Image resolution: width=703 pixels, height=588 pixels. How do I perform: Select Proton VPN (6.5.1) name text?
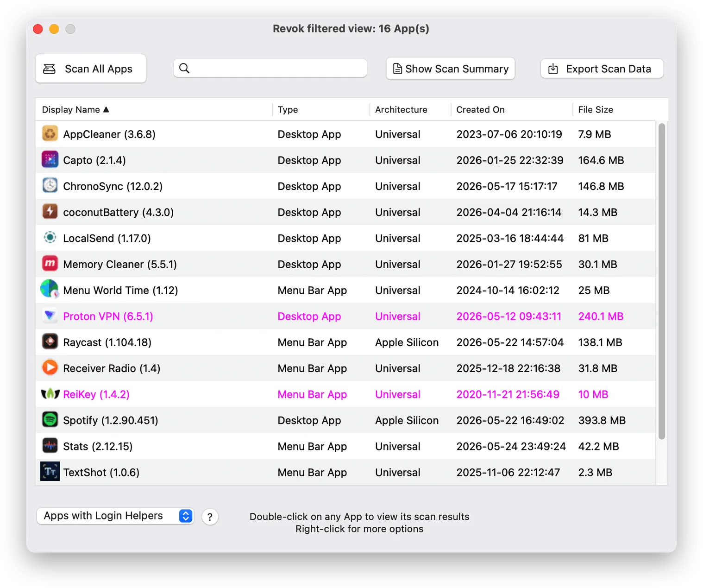click(x=108, y=316)
